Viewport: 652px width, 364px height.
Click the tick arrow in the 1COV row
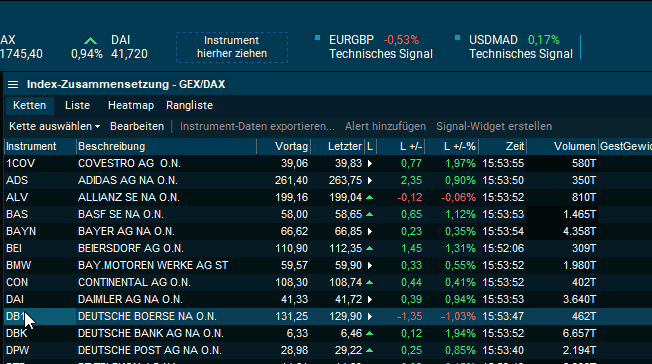(370, 163)
